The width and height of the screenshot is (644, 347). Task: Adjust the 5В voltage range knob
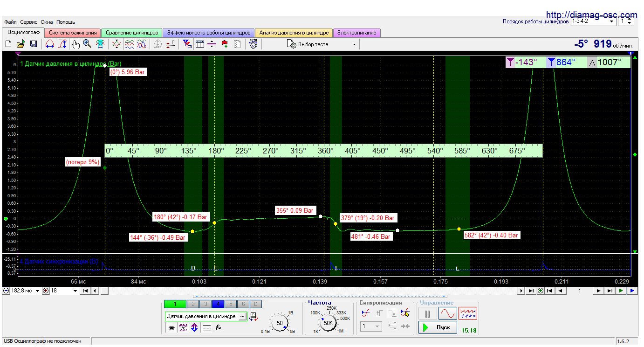coord(280,323)
